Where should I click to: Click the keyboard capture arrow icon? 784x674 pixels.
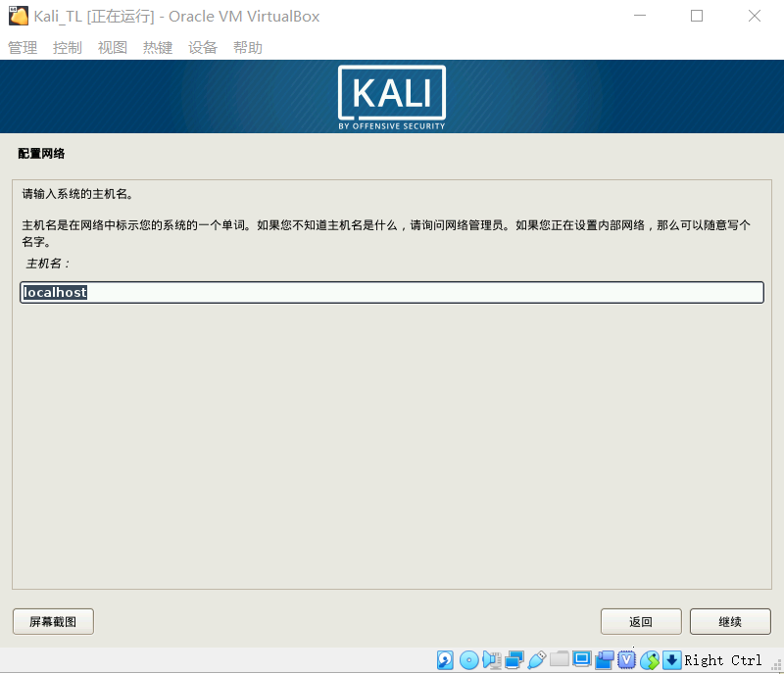[x=672, y=660]
